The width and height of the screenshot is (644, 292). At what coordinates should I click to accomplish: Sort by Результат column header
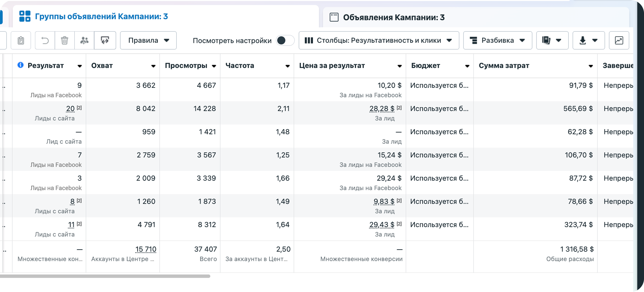[x=49, y=65]
